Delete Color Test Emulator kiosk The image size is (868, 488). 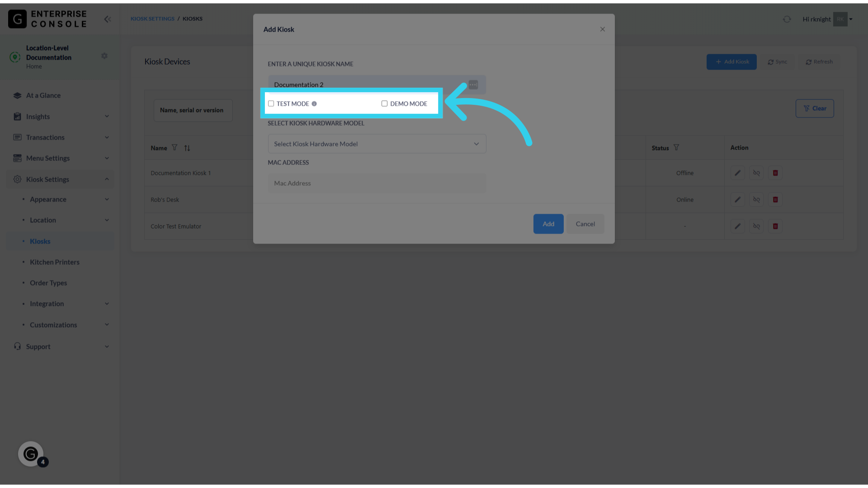click(x=775, y=226)
